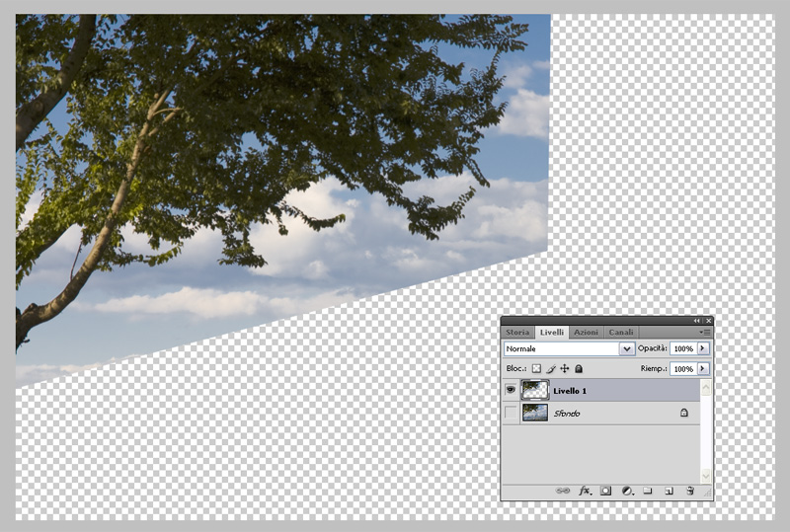
Task: Open the Azioni tab
Action: 586,333
